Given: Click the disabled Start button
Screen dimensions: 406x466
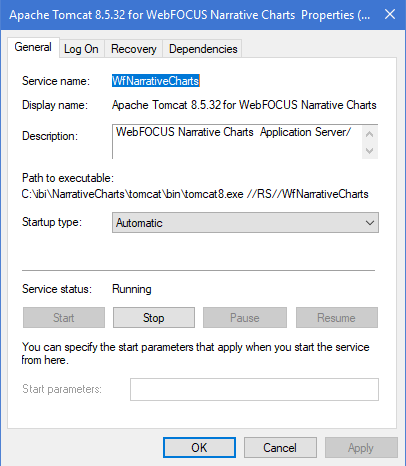Looking at the screenshot, I should 64,318.
